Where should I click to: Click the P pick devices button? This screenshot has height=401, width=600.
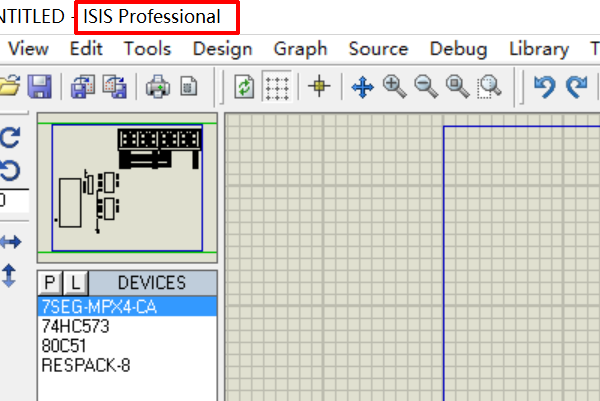[50, 283]
